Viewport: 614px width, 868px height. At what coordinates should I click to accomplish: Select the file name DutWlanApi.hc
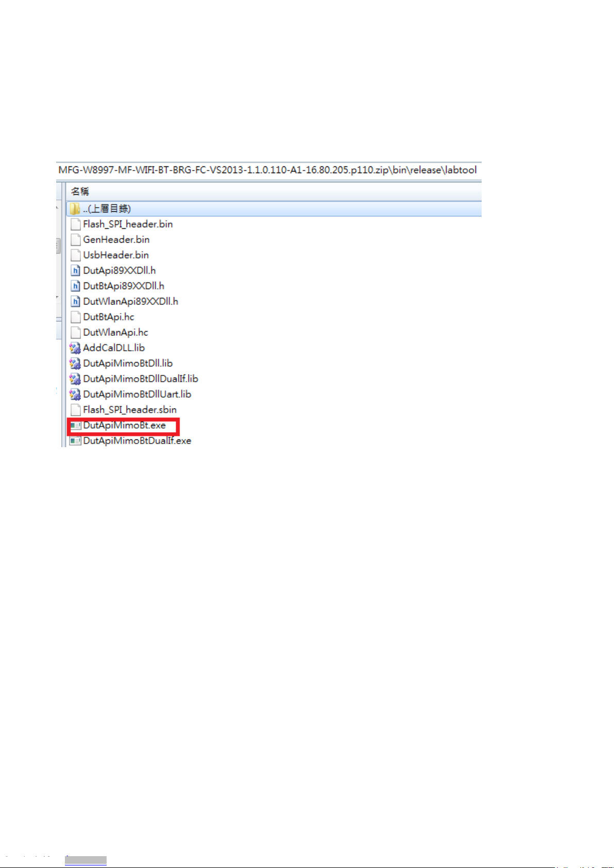tap(116, 332)
